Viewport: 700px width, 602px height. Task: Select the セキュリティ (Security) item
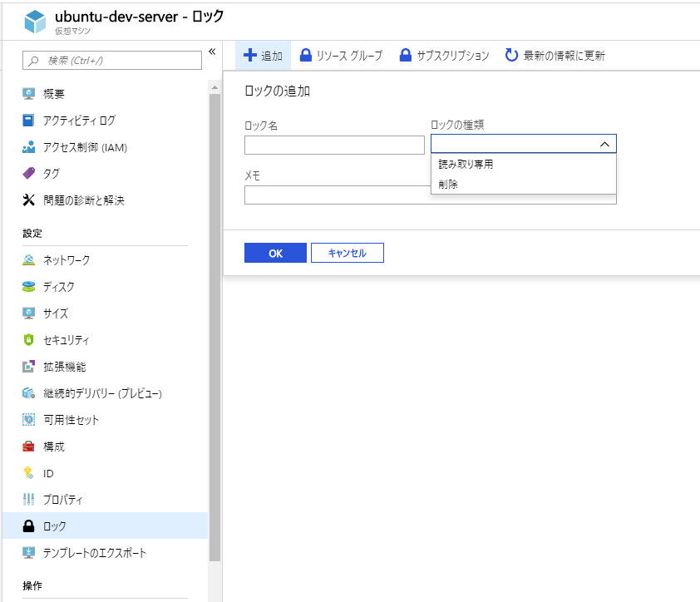coord(64,339)
